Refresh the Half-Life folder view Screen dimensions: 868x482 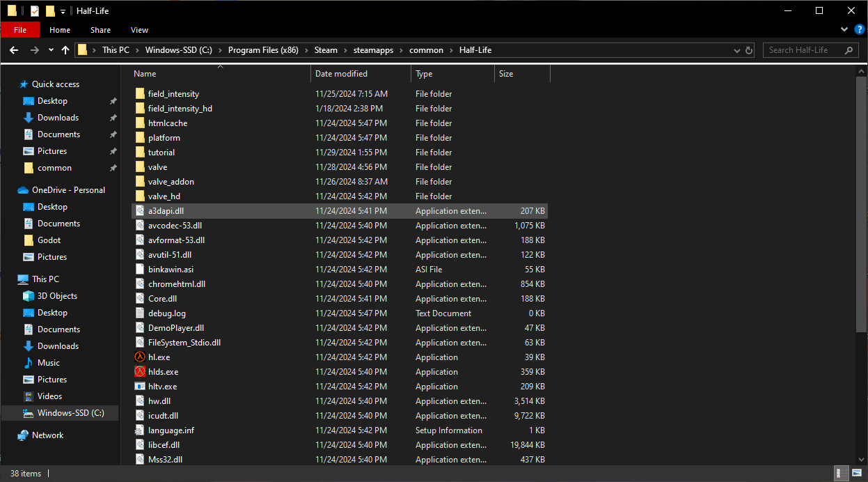pyautogui.click(x=749, y=50)
